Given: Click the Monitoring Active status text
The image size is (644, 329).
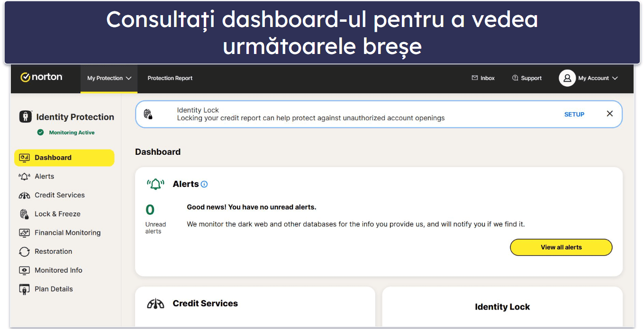Looking at the screenshot, I should (x=72, y=133).
